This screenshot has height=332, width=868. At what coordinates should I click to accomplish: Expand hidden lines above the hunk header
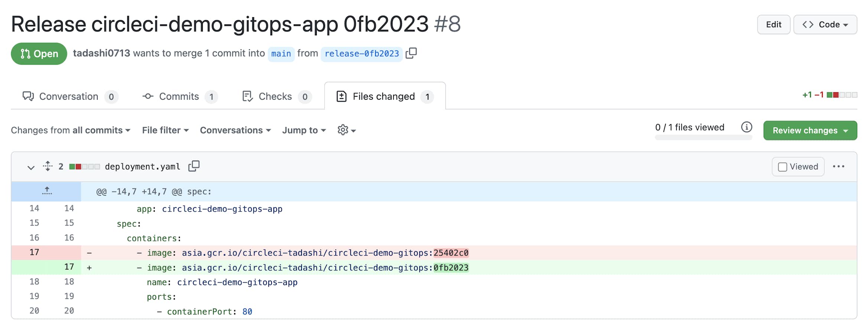[47, 191]
